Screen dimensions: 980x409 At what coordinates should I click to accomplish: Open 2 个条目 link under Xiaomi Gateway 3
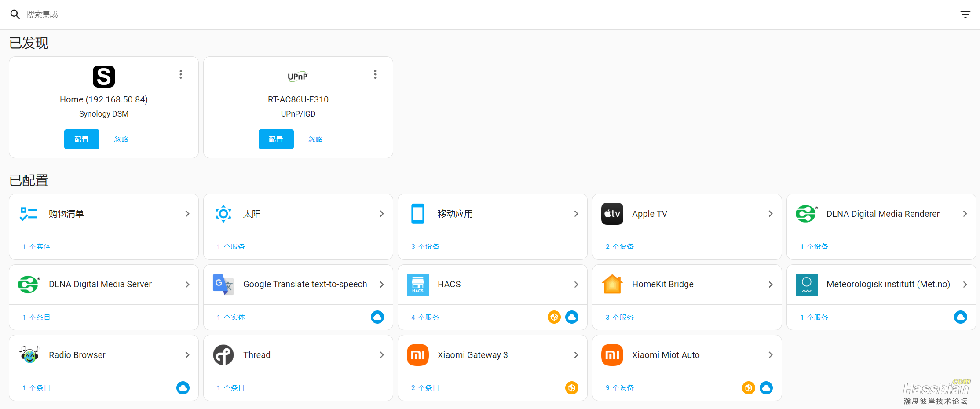[x=425, y=388]
